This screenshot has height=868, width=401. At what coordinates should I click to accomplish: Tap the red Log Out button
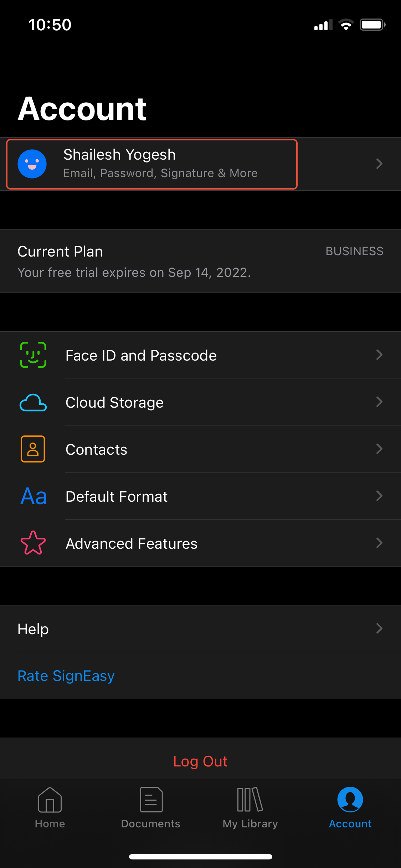[x=200, y=761]
